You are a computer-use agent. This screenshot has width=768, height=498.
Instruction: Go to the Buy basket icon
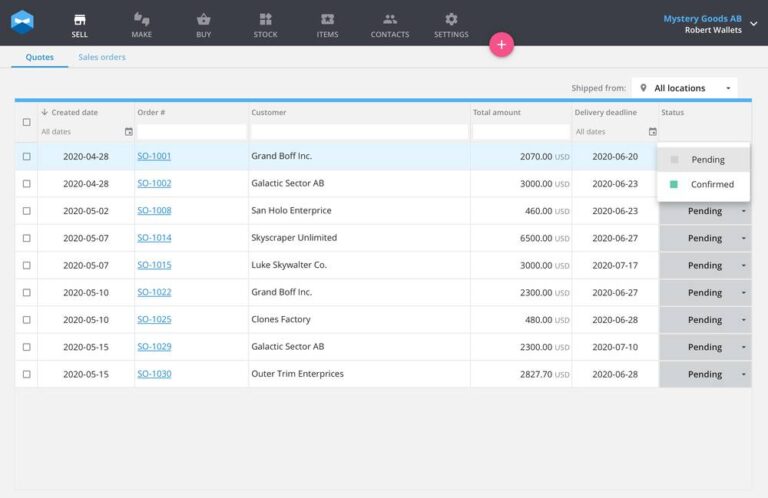(x=203, y=19)
